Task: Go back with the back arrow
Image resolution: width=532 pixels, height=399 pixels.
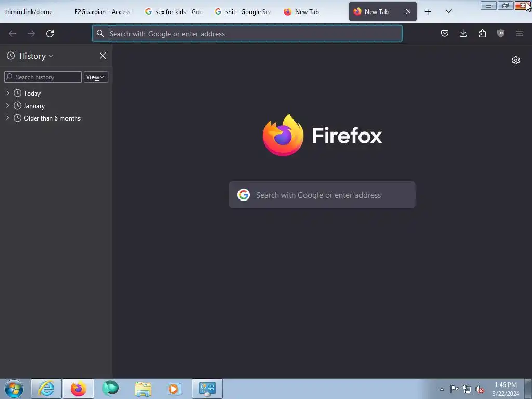Action: click(x=12, y=34)
